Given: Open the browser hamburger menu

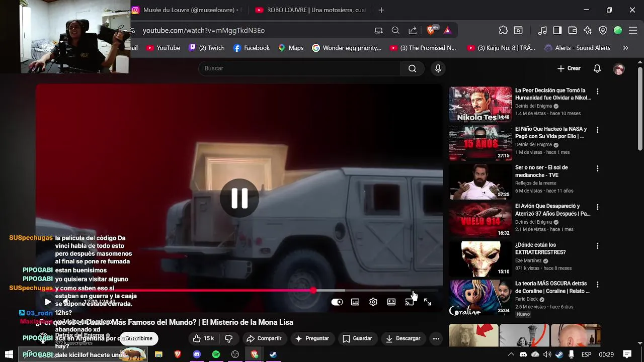Looking at the screenshot, I should [632, 30].
